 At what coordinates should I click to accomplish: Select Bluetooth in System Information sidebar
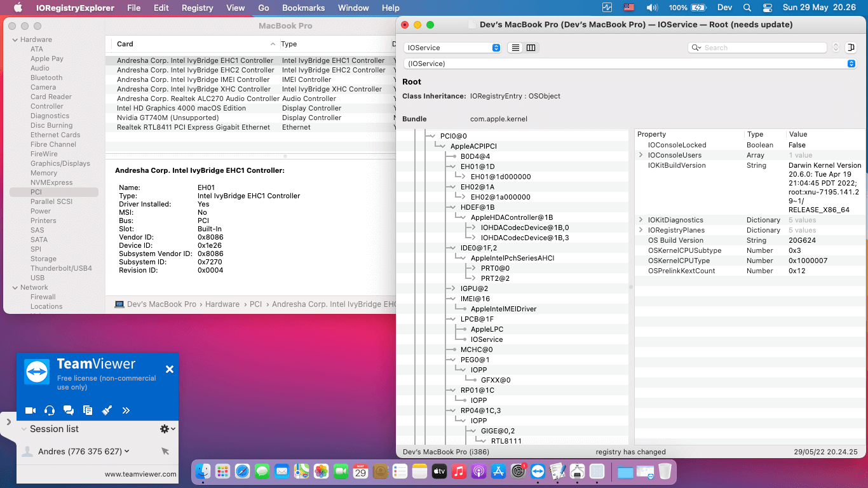tap(46, 78)
